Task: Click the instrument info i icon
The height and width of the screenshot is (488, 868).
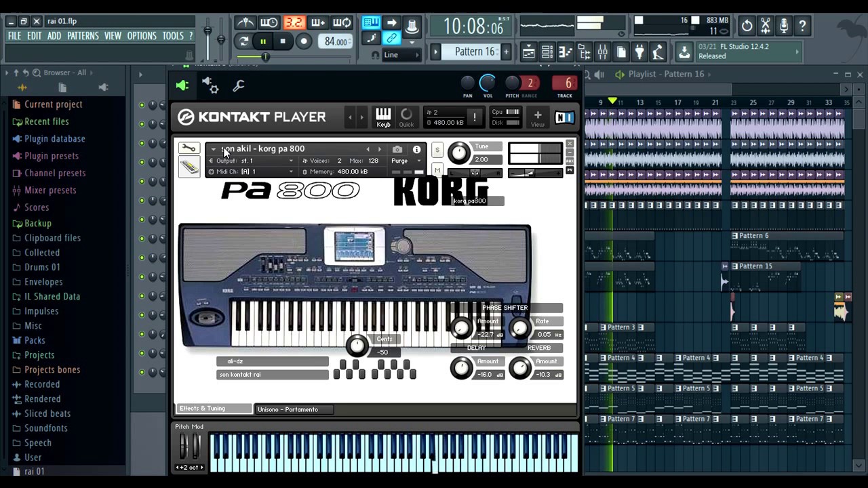Action: tap(416, 149)
